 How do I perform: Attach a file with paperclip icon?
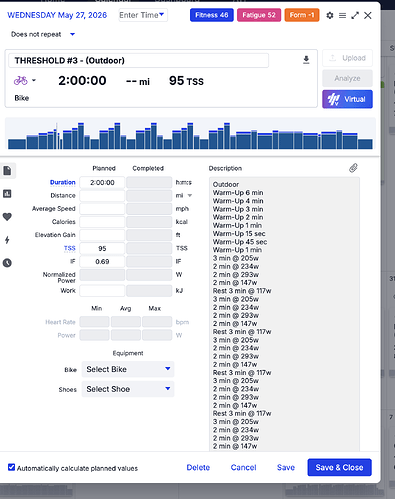(x=353, y=168)
